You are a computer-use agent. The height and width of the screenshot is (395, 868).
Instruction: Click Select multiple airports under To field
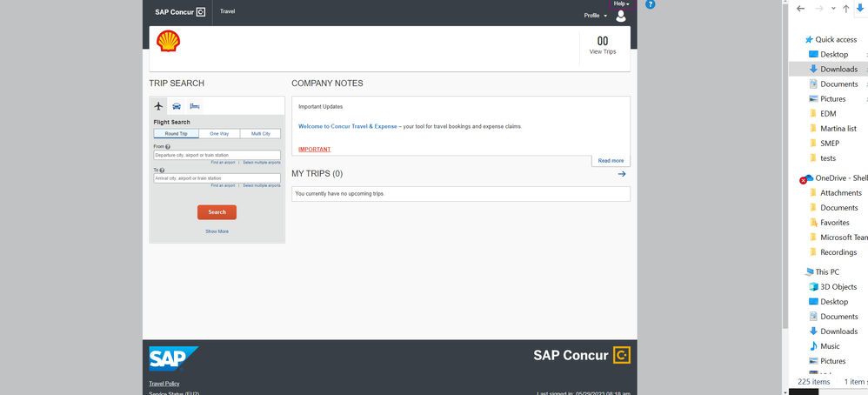262,185
